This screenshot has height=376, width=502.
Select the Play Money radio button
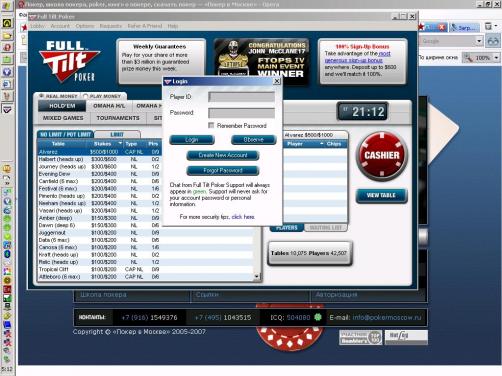[x=85, y=96]
